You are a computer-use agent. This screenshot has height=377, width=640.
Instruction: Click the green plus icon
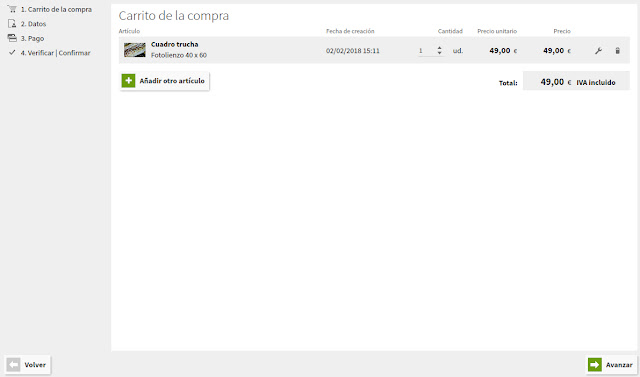pyautogui.click(x=128, y=81)
